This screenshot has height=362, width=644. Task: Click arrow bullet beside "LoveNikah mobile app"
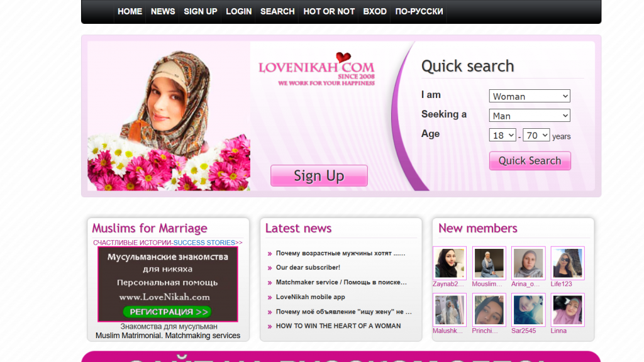(270, 297)
